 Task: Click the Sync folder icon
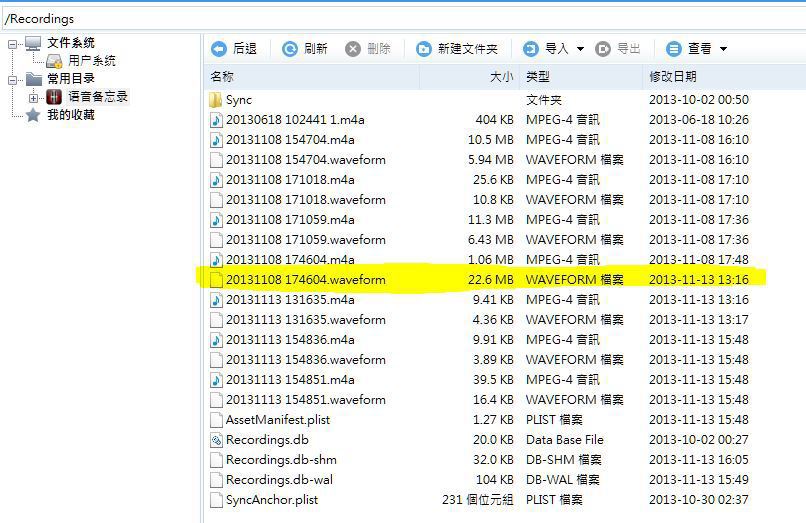coord(215,100)
